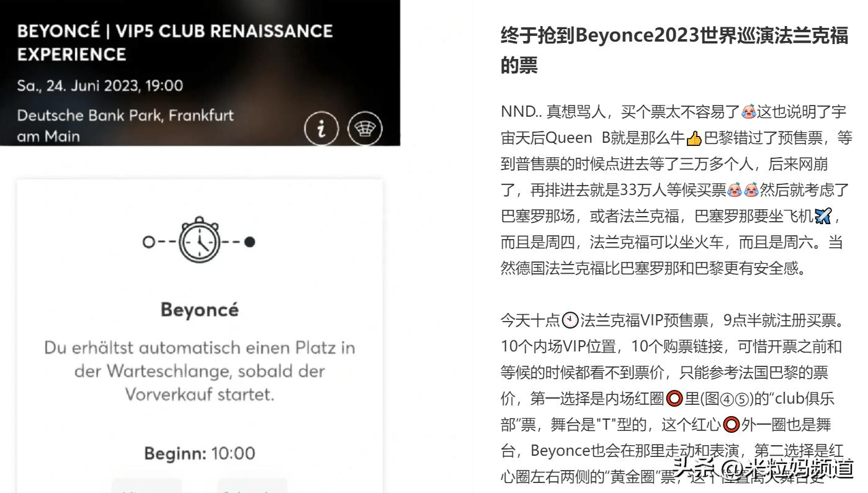
Task: Click the clock emoji after 今天十点
Action: [570, 321]
